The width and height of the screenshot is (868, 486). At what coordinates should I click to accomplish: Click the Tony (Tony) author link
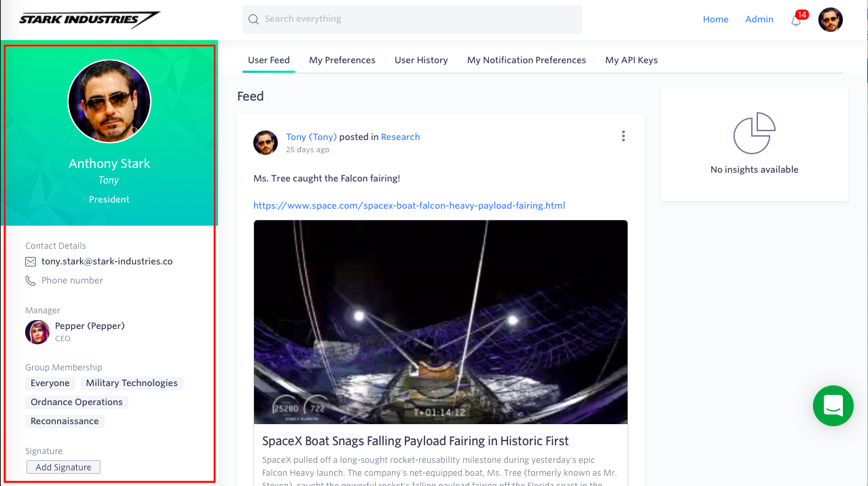(x=311, y=137)
